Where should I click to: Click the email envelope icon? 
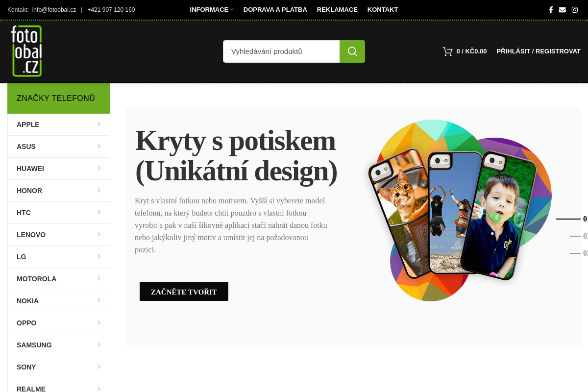pos(563,10)
